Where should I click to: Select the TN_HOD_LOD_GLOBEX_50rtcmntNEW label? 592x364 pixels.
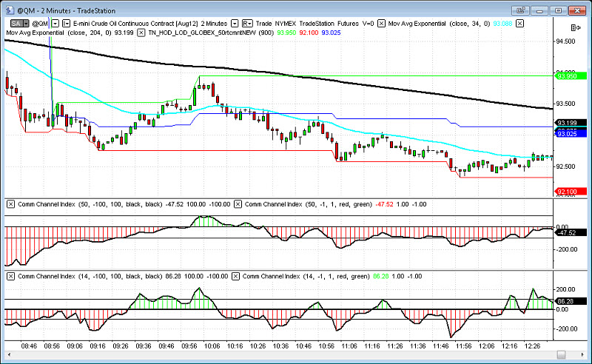coord(203,33)
